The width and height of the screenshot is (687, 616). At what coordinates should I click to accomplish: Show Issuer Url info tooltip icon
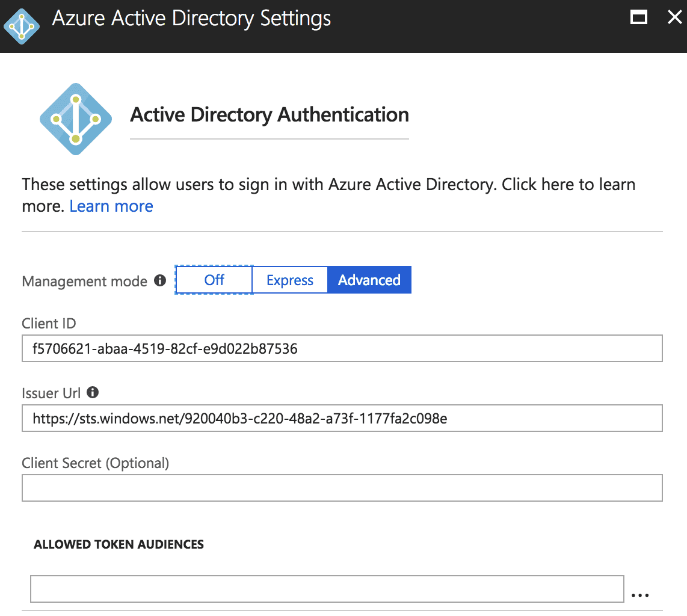click(x=93, y=392)
